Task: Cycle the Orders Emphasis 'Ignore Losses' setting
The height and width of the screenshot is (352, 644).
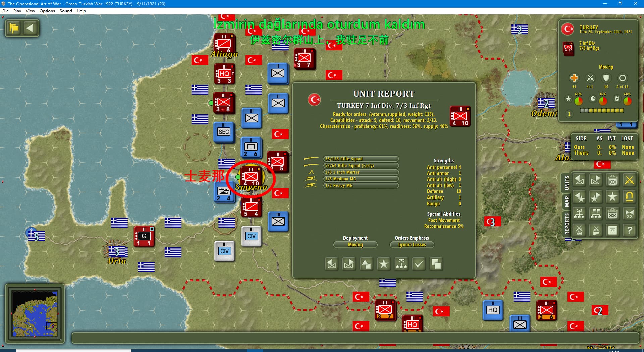Action: tap(412, 245)
